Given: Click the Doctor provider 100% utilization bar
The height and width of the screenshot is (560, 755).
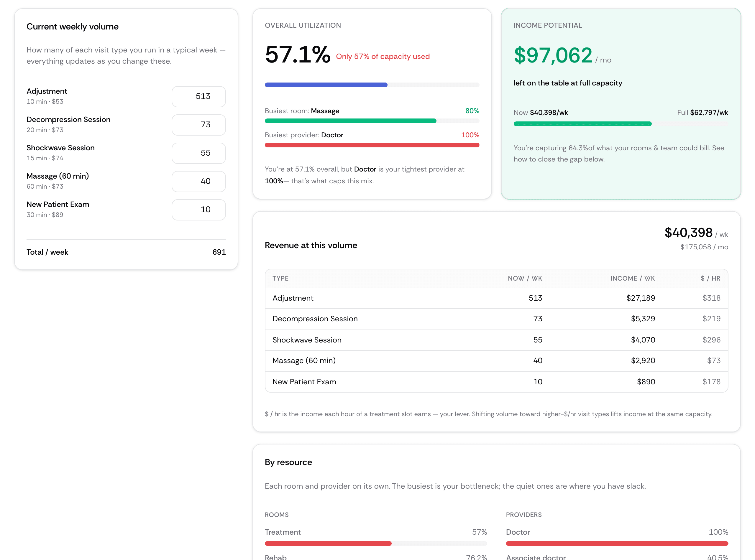Looking at the screenshot, I should click(617, 543).
